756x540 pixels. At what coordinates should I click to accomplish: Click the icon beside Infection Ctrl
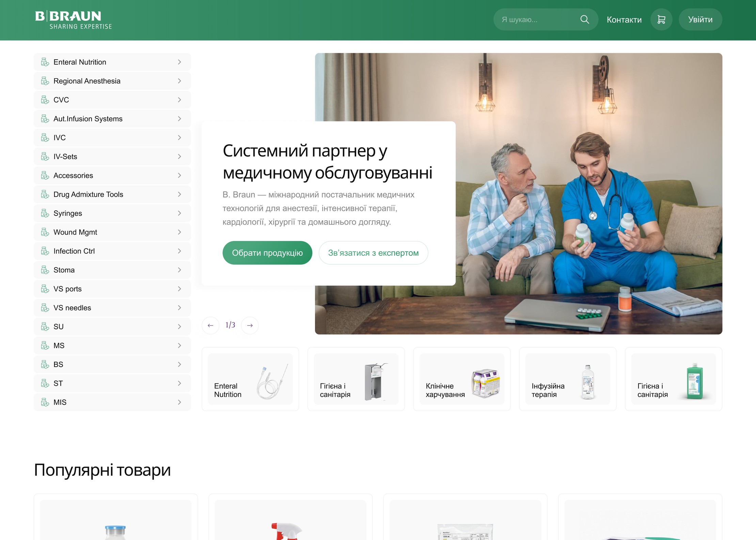pos(45,251)
